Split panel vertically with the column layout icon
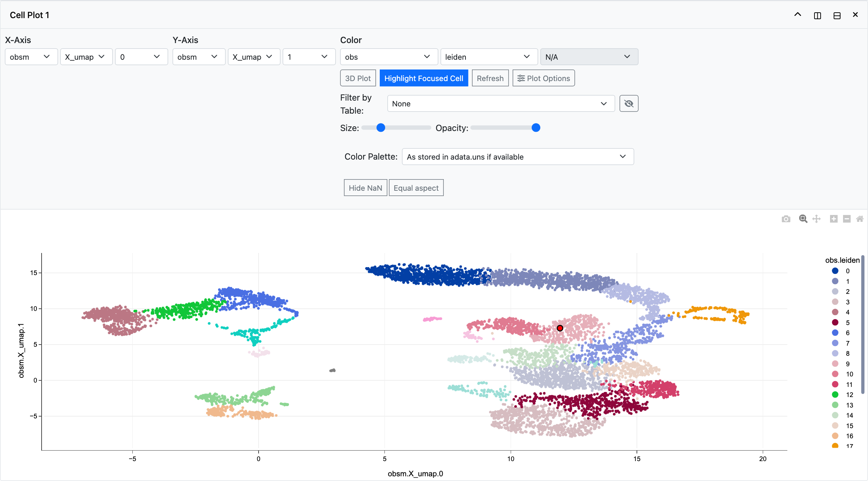Viewport: 868px width, 481px height. (x=817, y=15)
